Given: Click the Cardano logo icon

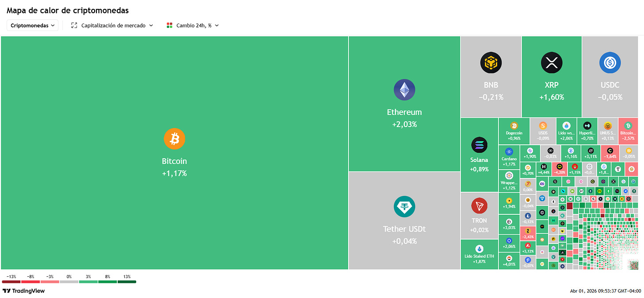Looking at the screenshot, I should point(509,151).
